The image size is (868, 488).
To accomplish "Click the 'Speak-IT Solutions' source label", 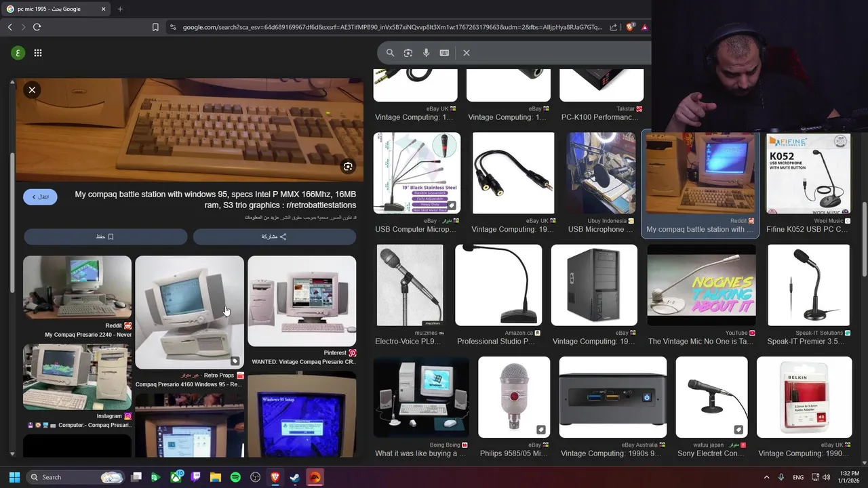I will [819, 333].
